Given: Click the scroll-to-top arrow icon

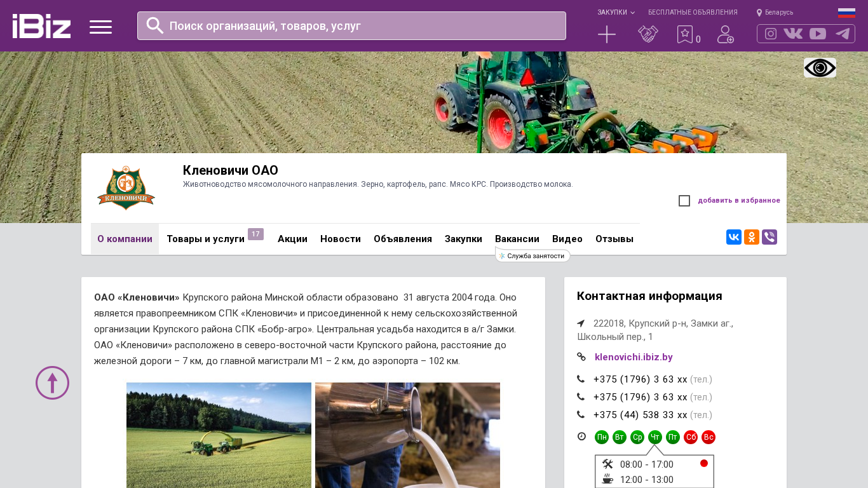Looking at the screenshot, I should 52,383.
